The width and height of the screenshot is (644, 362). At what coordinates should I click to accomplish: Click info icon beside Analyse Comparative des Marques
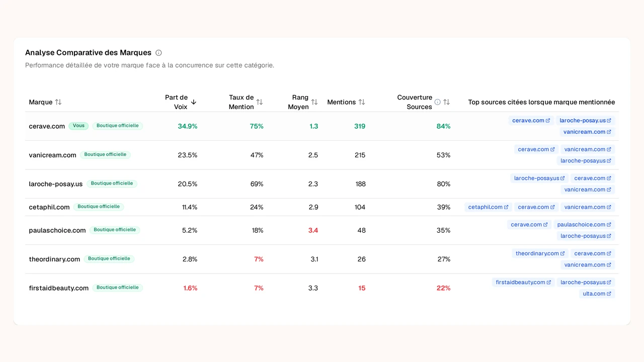pos(158,53)
